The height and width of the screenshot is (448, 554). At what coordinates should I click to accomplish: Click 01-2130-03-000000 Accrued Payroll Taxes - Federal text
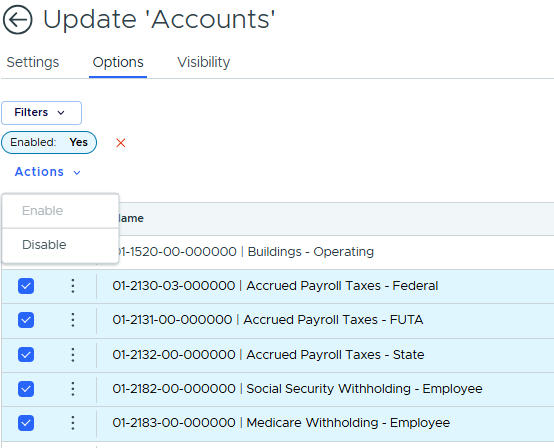[275, 285]
